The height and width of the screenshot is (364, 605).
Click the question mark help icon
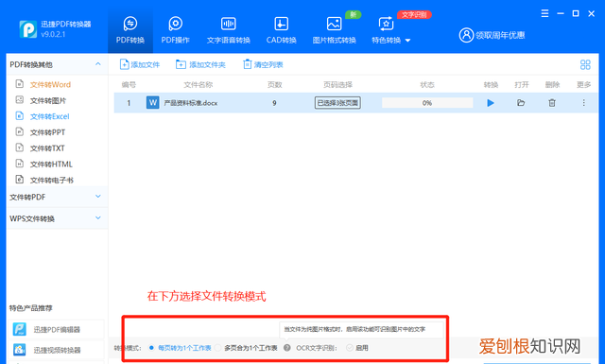point(287,348)
